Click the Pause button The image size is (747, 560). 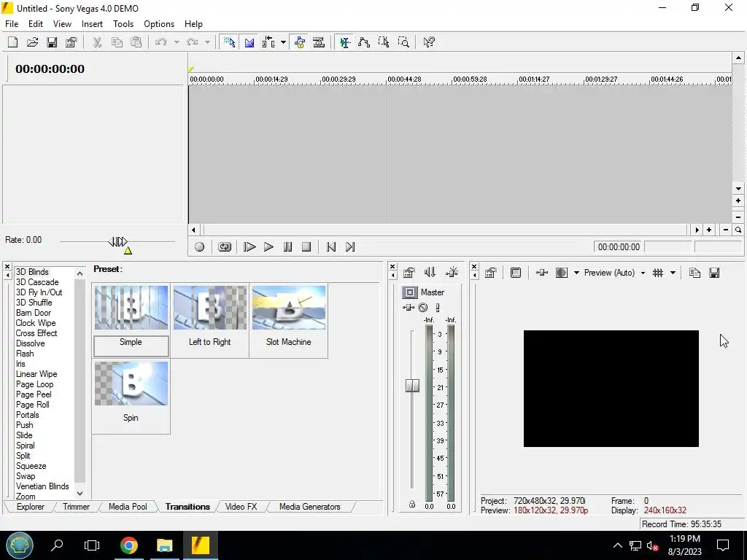click(x=287, y=246)
